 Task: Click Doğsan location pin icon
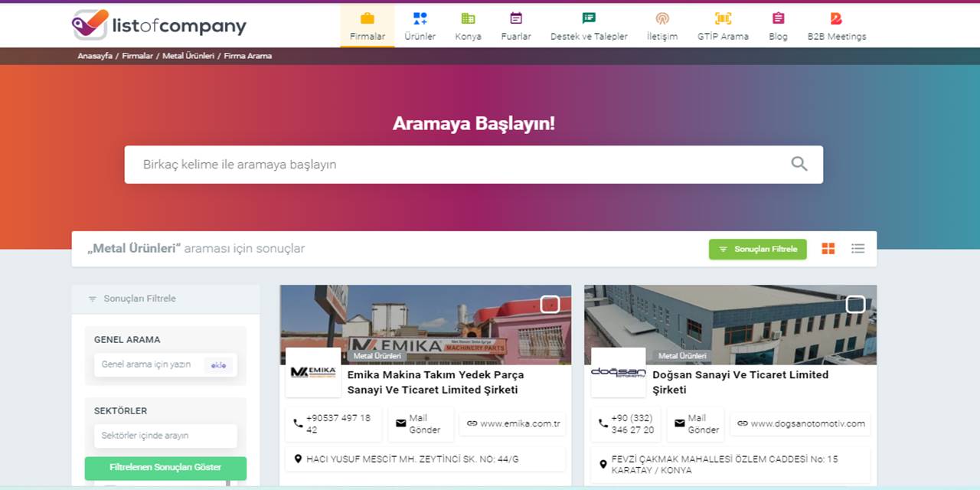pyautogui.click(x=603, y=464)
